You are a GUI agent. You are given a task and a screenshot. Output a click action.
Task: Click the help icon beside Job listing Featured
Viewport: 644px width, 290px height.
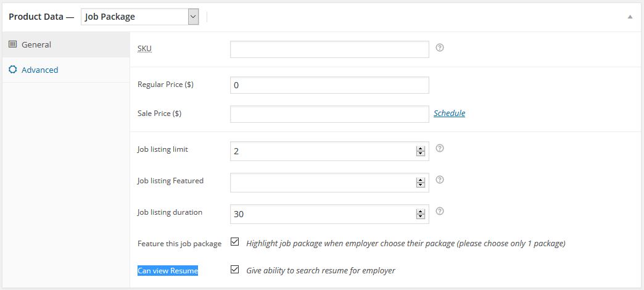(x=439, y=180)
